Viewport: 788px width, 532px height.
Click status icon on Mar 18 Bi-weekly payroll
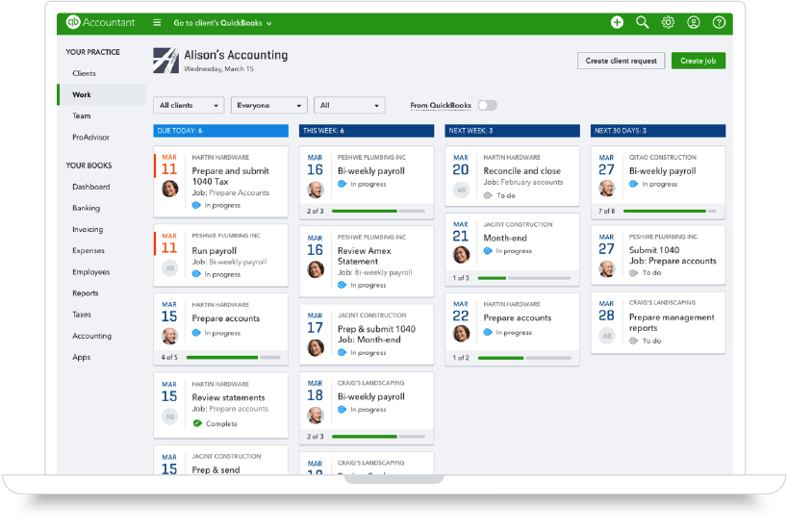[x=343, y=410]
